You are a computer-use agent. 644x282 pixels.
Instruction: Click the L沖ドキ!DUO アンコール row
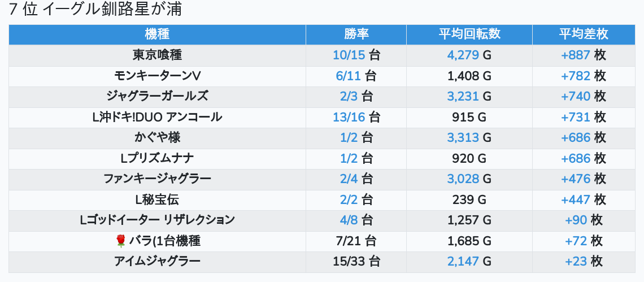(x=157, y=118)
